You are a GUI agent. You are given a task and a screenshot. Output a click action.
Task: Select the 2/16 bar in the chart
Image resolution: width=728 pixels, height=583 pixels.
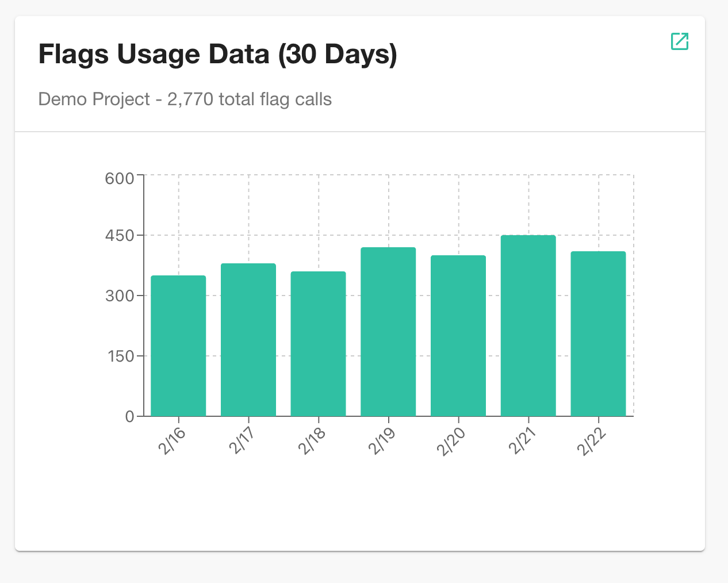[x=178, y=345]
